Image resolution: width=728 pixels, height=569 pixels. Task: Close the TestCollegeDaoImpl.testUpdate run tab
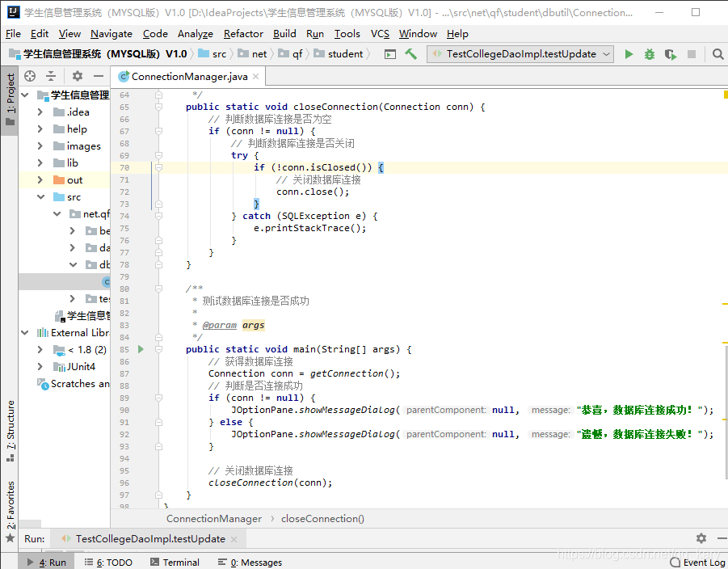tap(234, 539)
